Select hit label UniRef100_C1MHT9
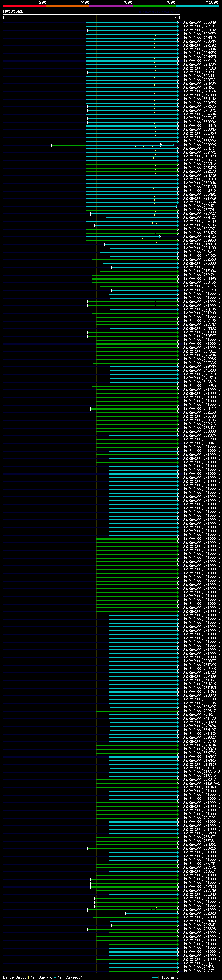The width and height of the screenshot is (222, 980). tap(199, 244)
